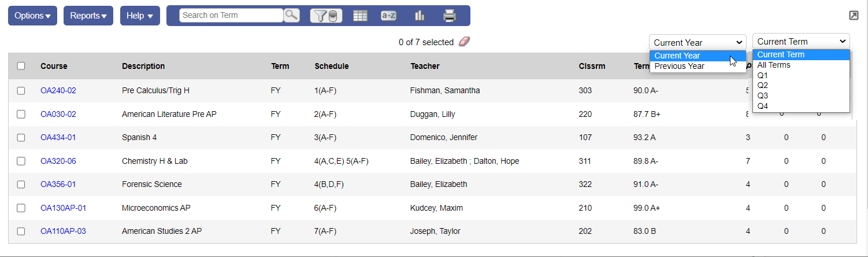This screenshot has width=868, height=257.
Task: Select Q3 in the term list
Action: tap(763, 96)
